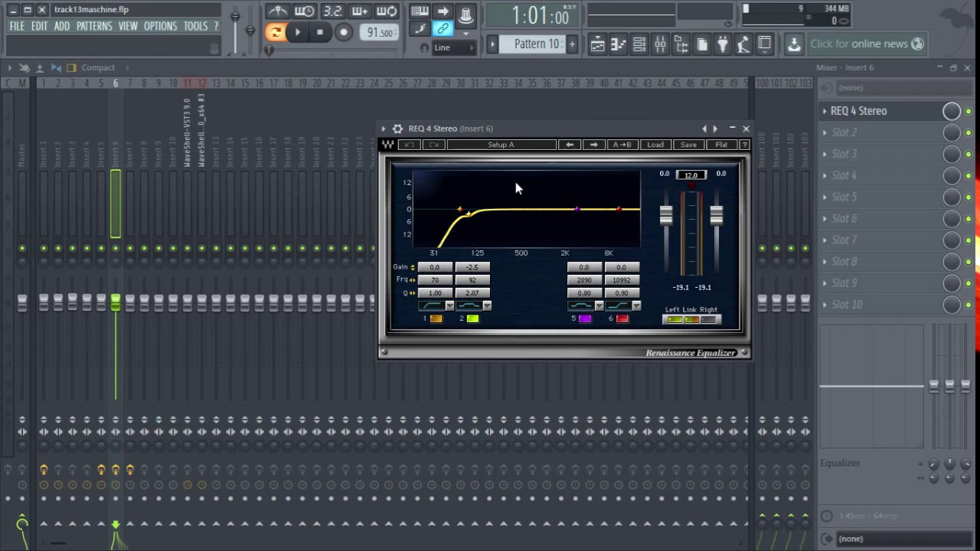
Task: Open the browser/plugin picker tree icon
Action: pyautogui.click(x=681, y=44)
